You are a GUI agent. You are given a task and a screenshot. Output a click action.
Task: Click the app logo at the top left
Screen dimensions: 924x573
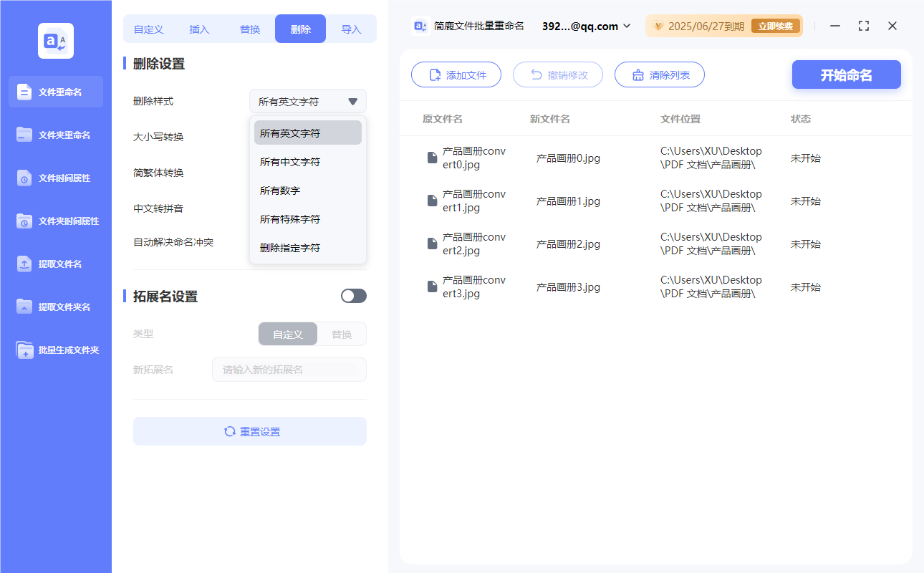pos(55,41)
